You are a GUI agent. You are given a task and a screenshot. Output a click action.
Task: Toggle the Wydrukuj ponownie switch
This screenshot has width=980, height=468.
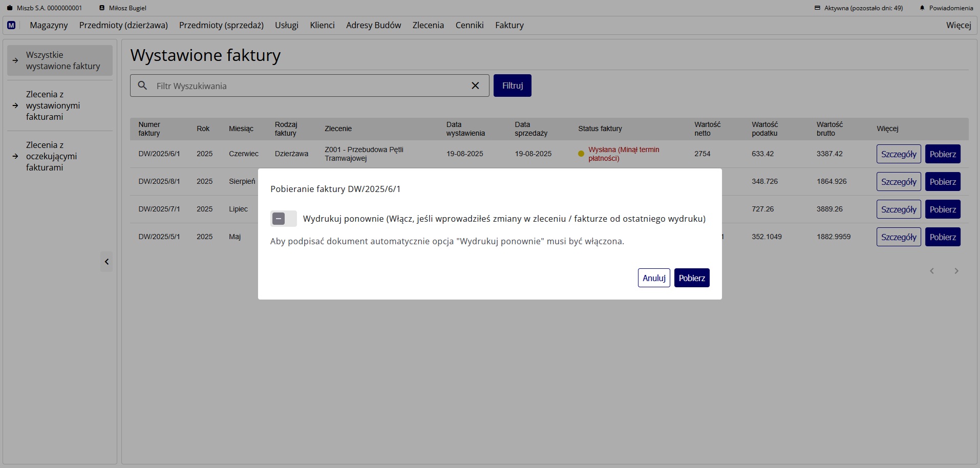point(283,219)
